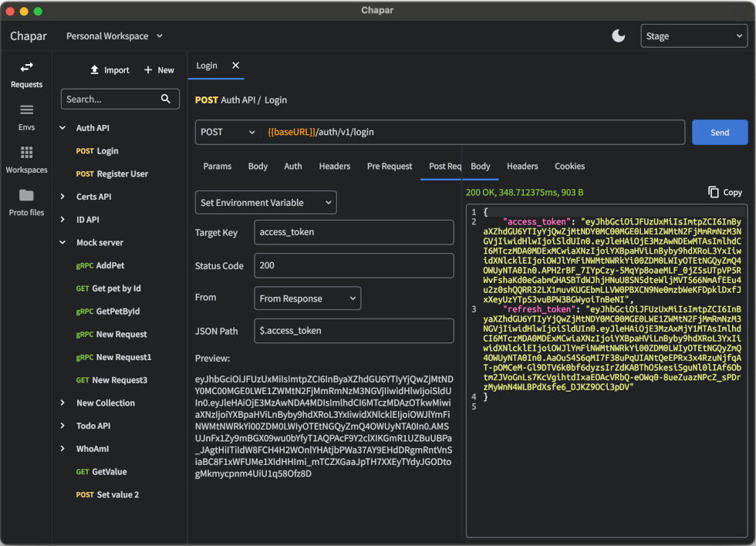Screen dimensions: 756x546
Task: Toggle dark mode with the moon icon
Action: (x=618, y=35)
